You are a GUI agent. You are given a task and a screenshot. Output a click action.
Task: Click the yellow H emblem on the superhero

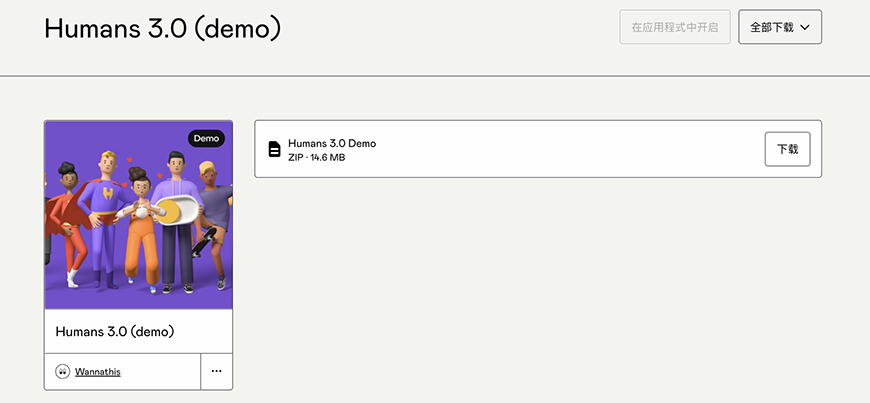tap(108, 194)
